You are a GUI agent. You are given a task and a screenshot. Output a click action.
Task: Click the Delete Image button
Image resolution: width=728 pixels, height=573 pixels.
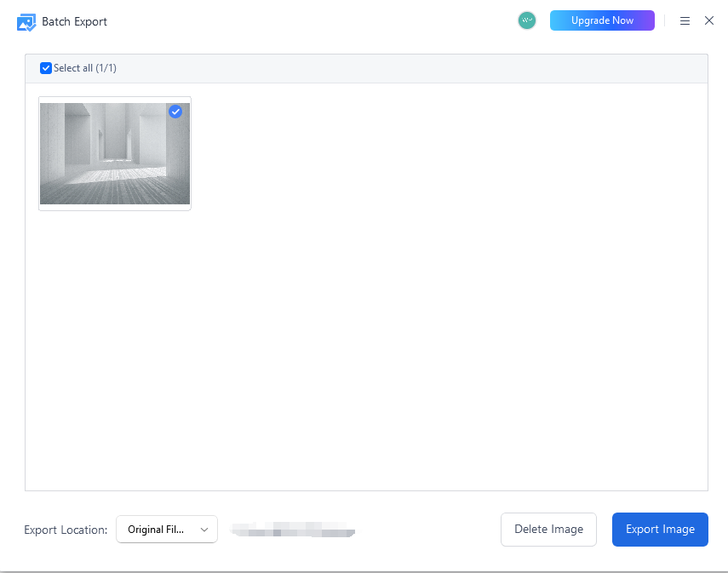coord(549,530)
